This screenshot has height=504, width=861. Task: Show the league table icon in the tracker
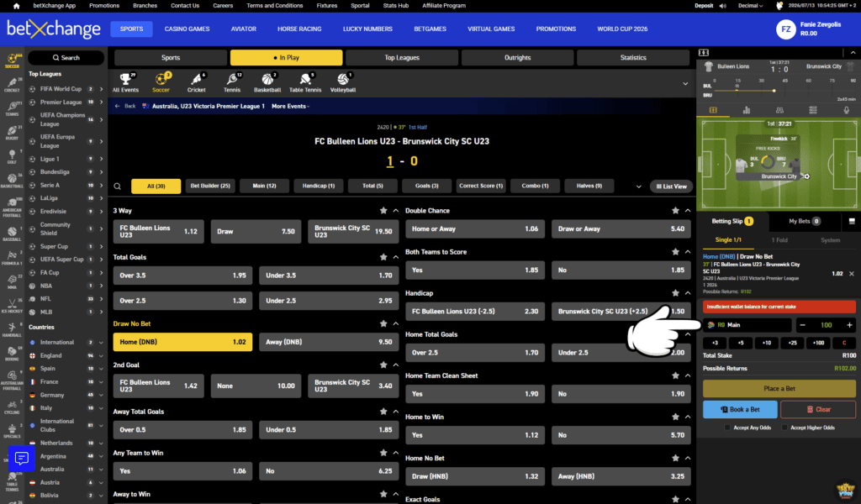(813, 110)
